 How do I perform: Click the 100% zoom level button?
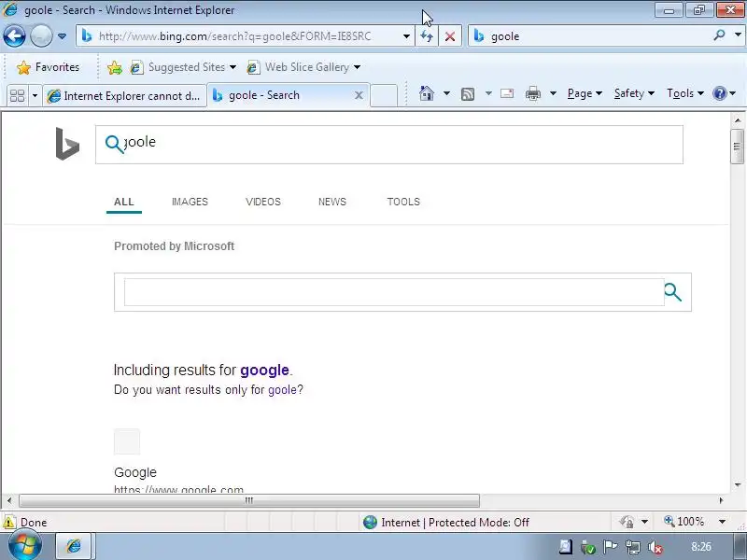coord(684,522)
